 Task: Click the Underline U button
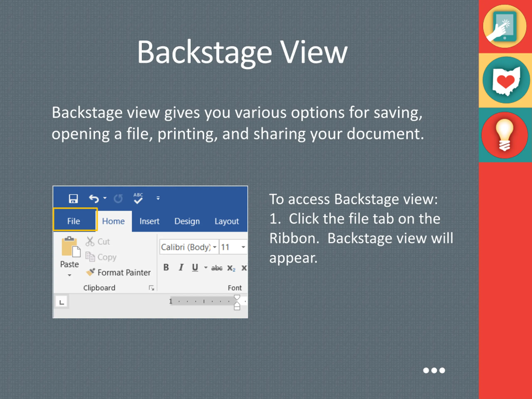click(195, 267)
